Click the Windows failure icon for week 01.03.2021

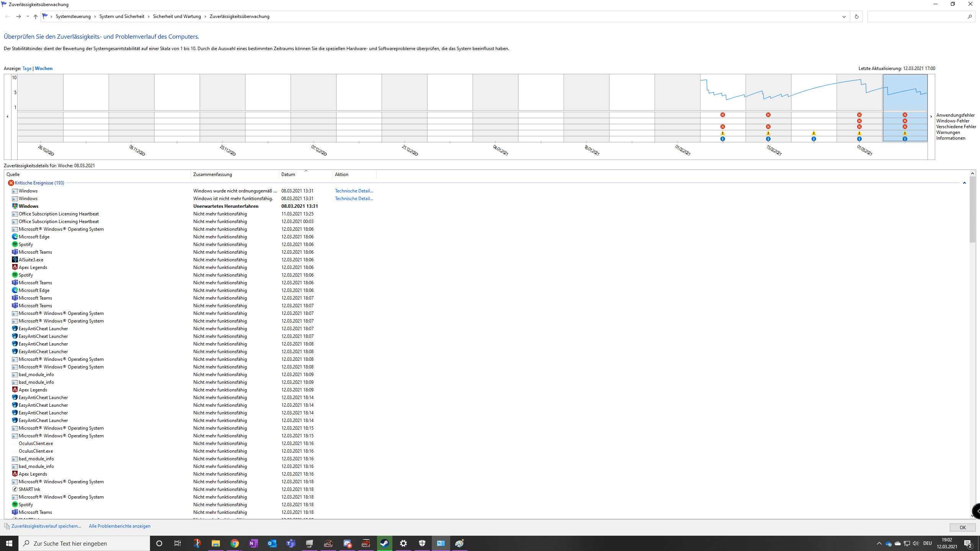click(x=859, y=121)
